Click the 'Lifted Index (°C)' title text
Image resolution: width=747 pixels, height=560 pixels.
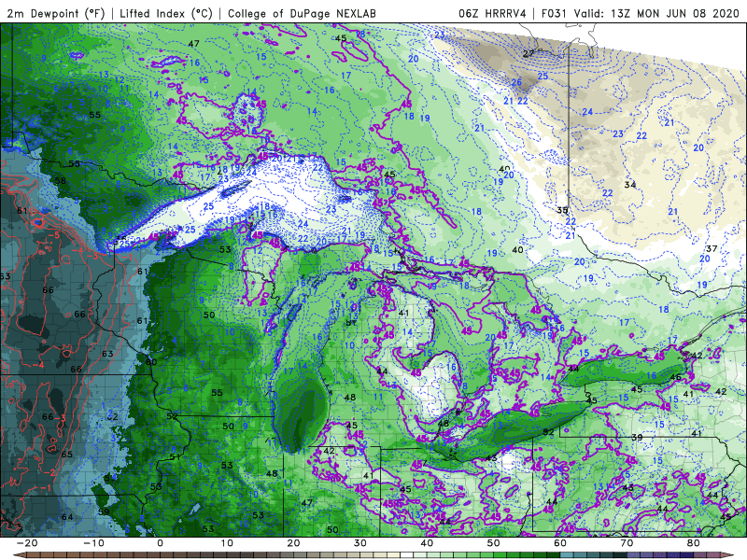[x=166, y=13]
